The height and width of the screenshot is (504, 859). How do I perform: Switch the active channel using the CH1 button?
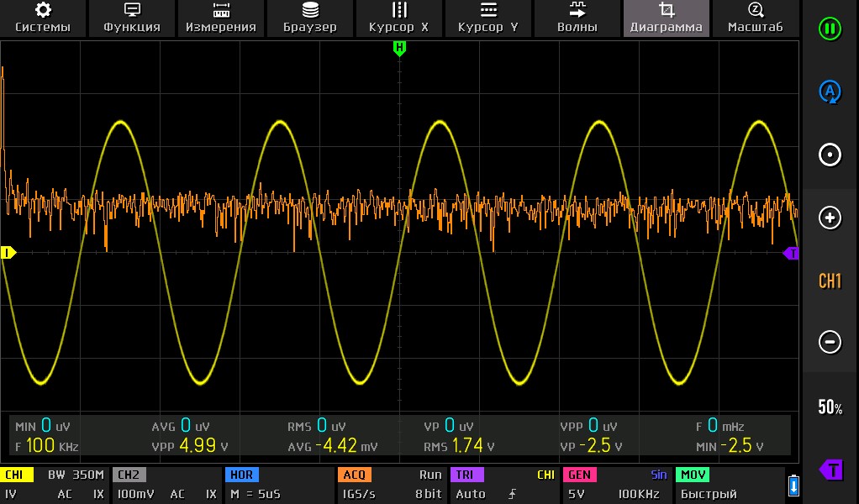pos(830,281)
